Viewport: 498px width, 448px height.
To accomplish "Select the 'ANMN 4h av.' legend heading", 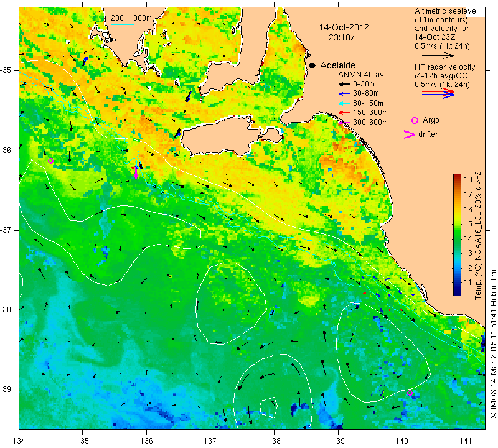I will 362,75.
